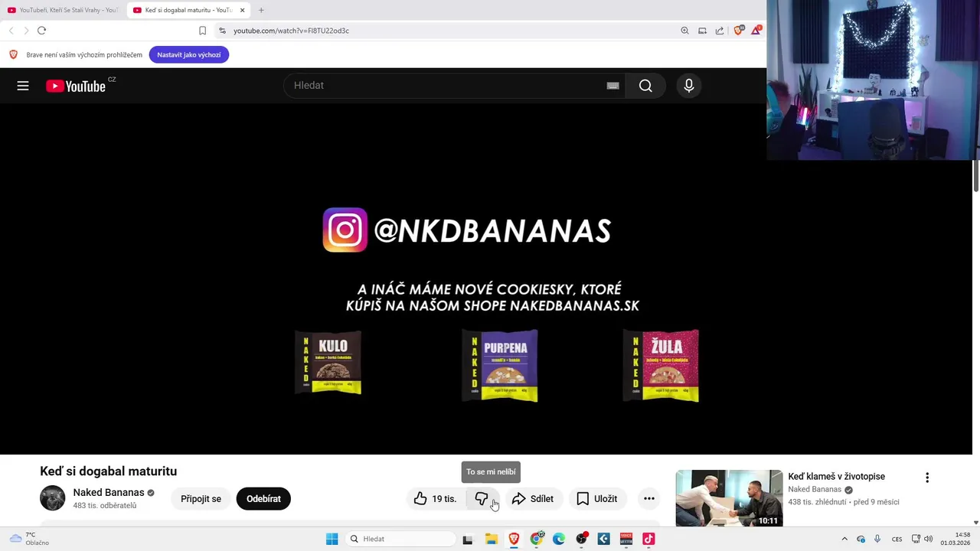Open the zoom magnifier in the address bar
The image size is (980, 551).
click(x=684, y=31)
